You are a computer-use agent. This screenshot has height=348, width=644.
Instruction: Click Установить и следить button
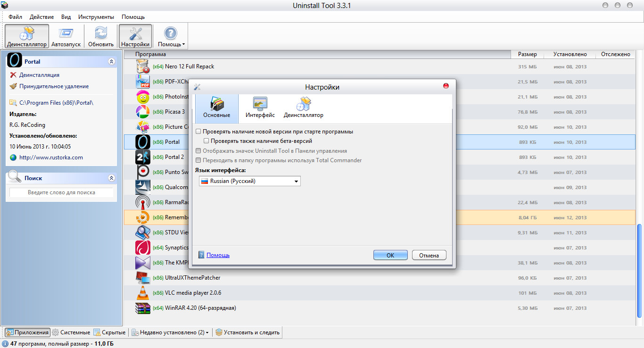248,332
